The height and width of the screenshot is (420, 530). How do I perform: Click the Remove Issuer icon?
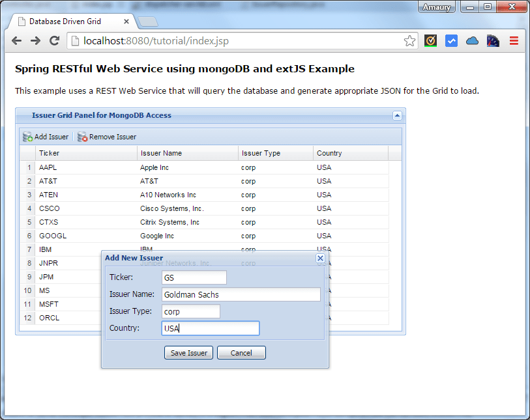coord(81,136)
